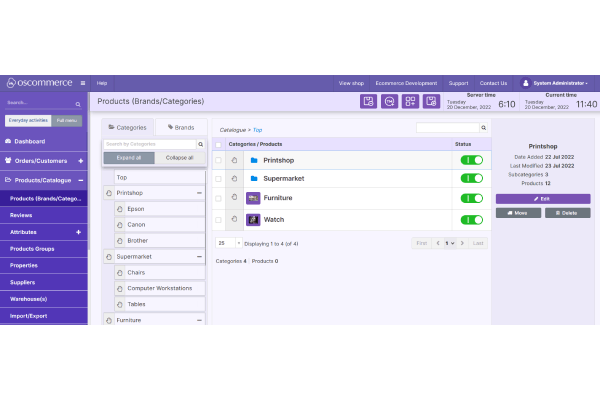Viewport: 600px width, 400px height.
Task: Check the Watch row checkbox
Action: click(218, 220)
